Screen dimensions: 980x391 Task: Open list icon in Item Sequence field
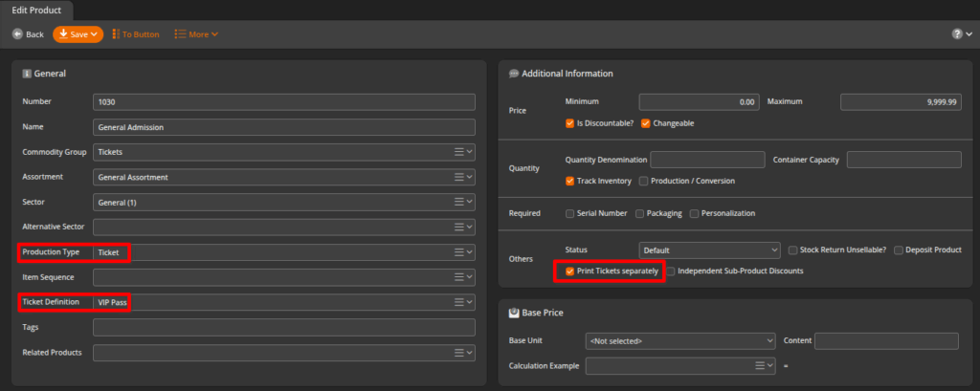[x=459, y=277]
